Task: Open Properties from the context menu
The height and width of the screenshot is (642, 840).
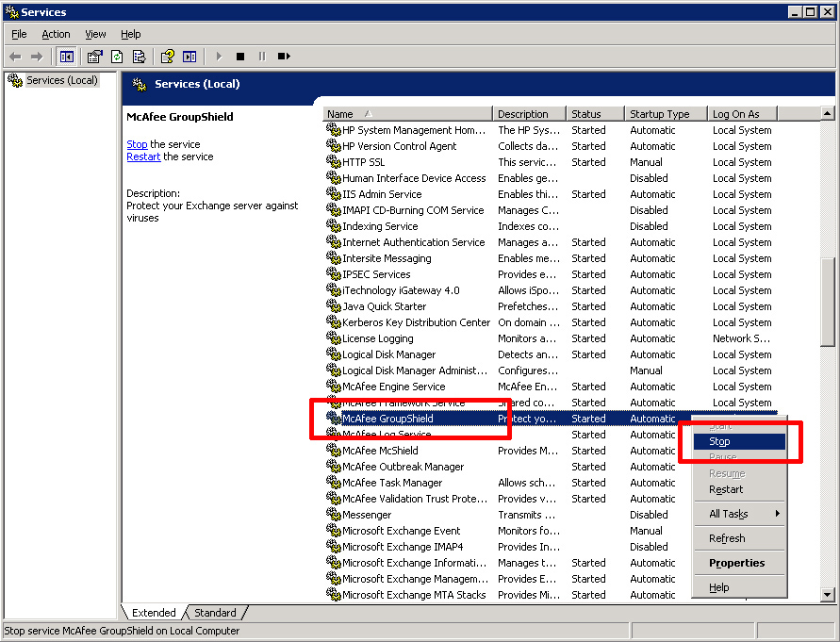Action: pyautogui.click(x=739, y=563)
